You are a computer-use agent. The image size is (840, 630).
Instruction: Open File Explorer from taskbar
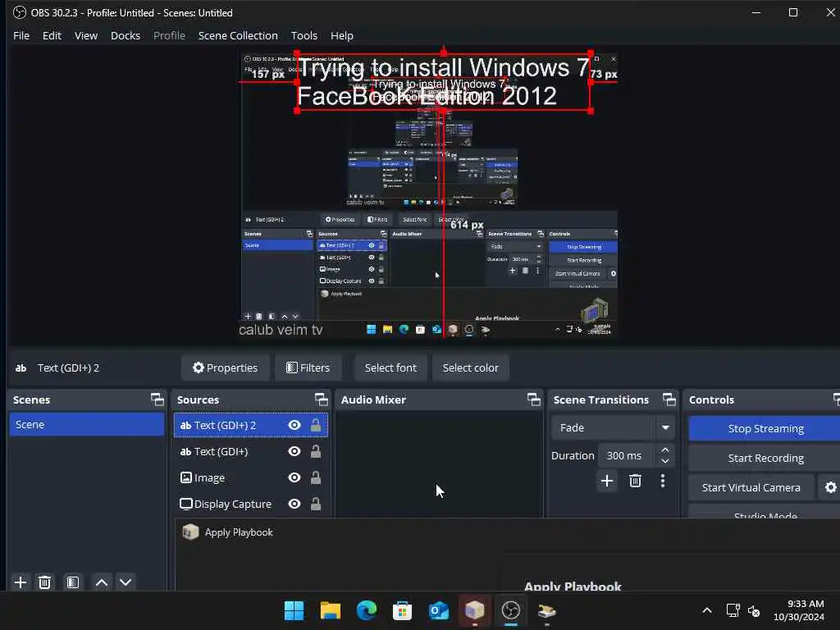[x=330, y=610]
